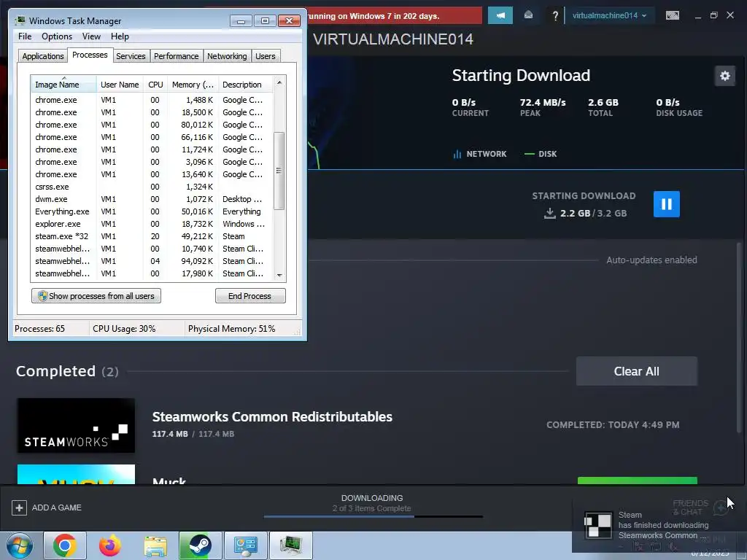Click the Steamworks Common Redistributables title
747x560 pixels.
tap(272, 416)
